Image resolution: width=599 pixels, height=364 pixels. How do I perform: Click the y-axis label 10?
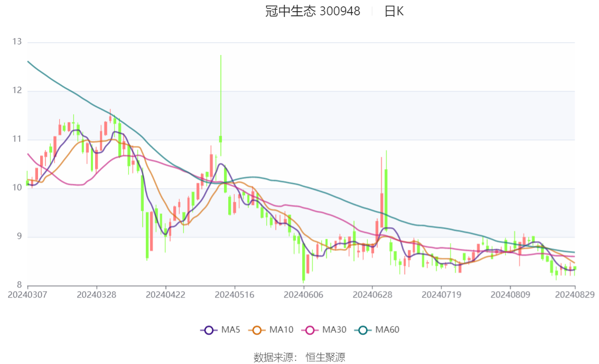17,188
